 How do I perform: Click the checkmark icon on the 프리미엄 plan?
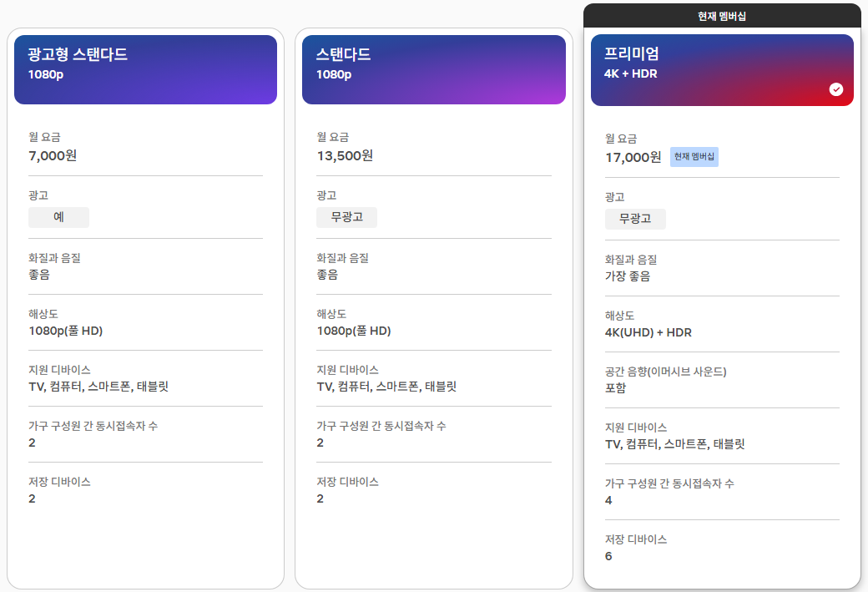(836, 89)
